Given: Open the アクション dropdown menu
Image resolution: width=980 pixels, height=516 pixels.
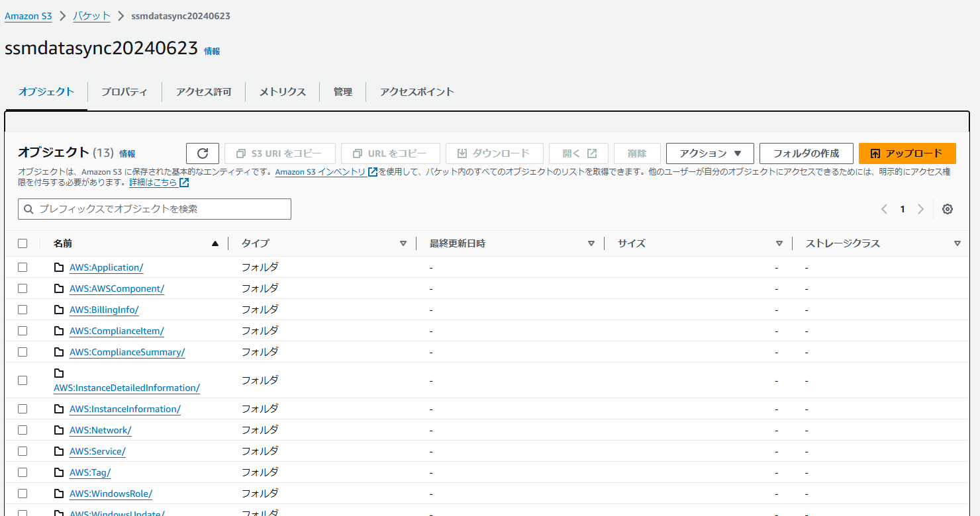Looking at the screenshot, I should coord(710,153).
